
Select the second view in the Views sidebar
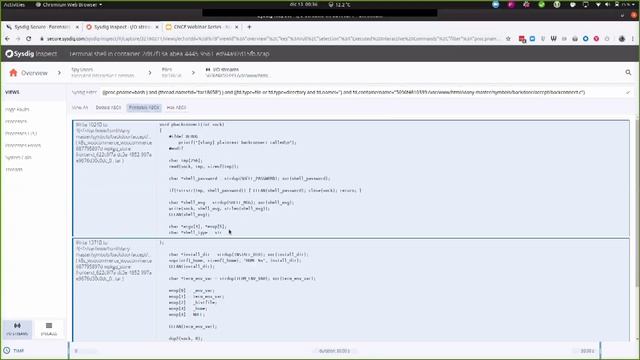16,121
